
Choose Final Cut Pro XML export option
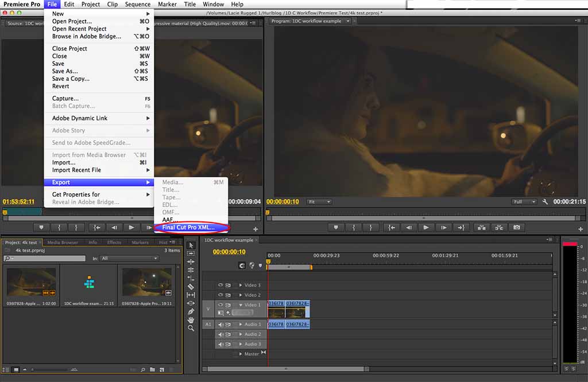point(188,228)
